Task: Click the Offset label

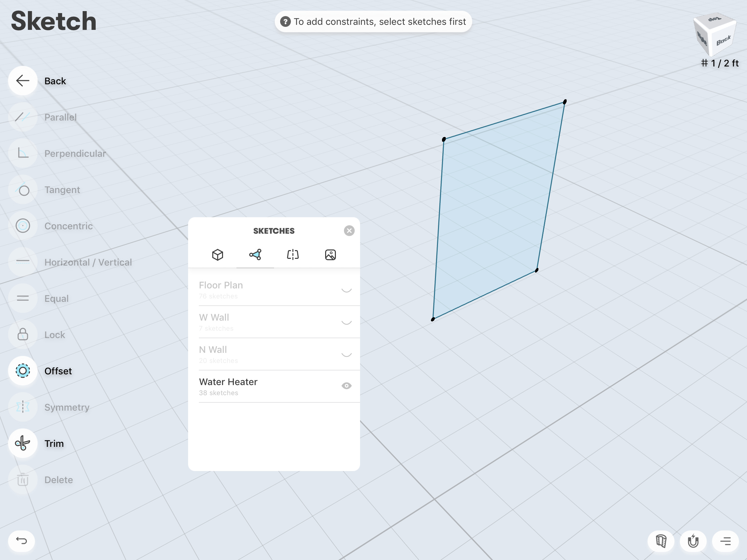Action: click(58, 371)
